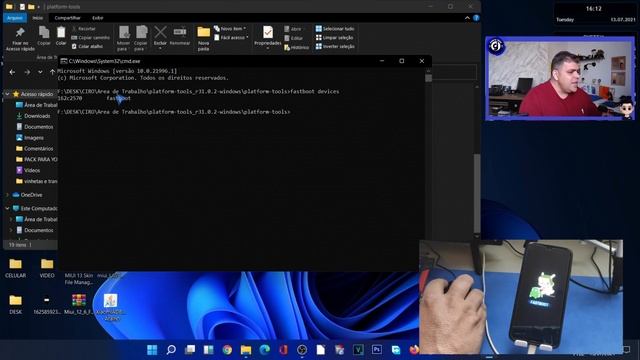Click the Copiar para icon
The width and height of the screenshot is (640, 360).
click(x=140, y=38)
